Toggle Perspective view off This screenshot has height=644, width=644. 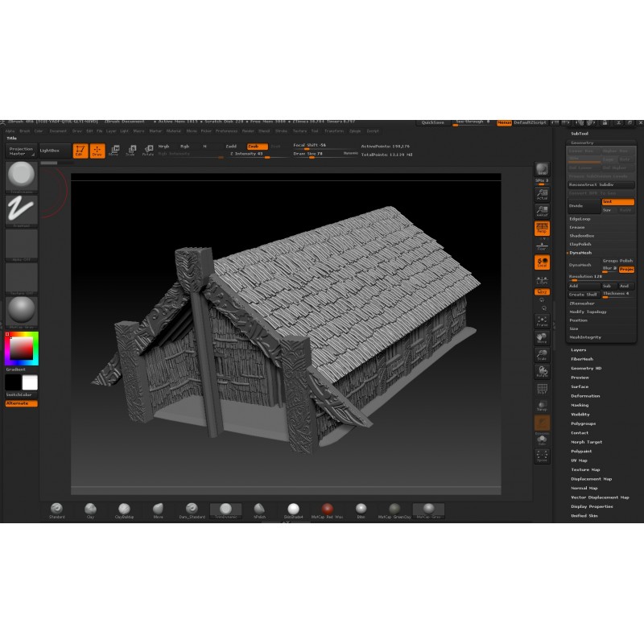(543, 228)
